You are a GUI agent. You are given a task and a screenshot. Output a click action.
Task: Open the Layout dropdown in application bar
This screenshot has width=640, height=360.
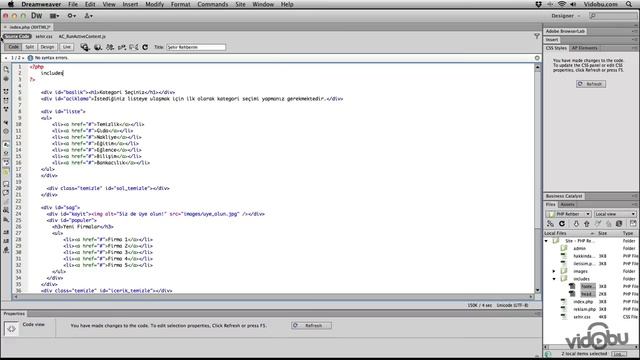[x=54, y=16]
